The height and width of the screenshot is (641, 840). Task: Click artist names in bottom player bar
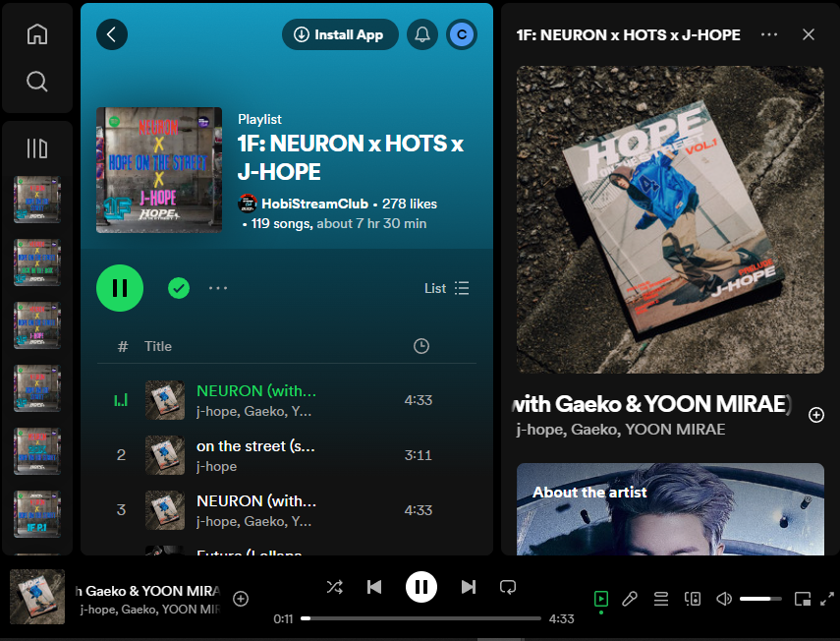click(x=150, y=610)
